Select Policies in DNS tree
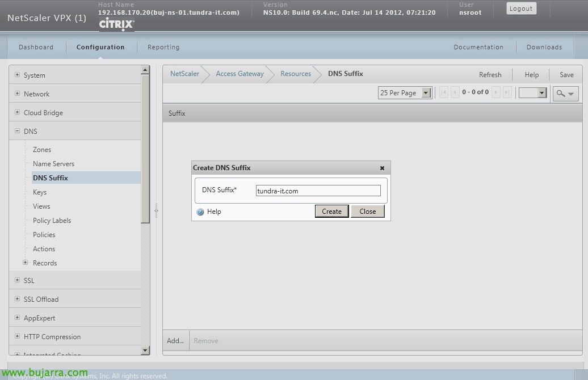The height and width of the screenshot is (380, 588). pos(44,235)
